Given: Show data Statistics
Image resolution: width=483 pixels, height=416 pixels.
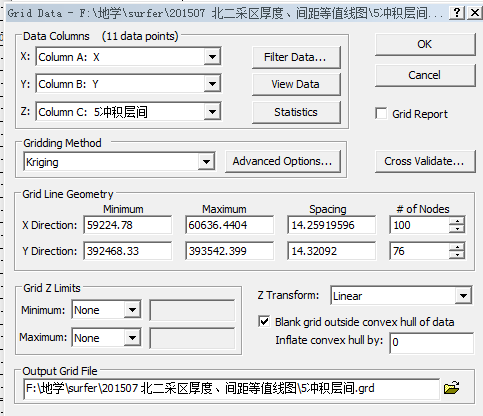Looking at the screenshot, I should pos(296,112).
